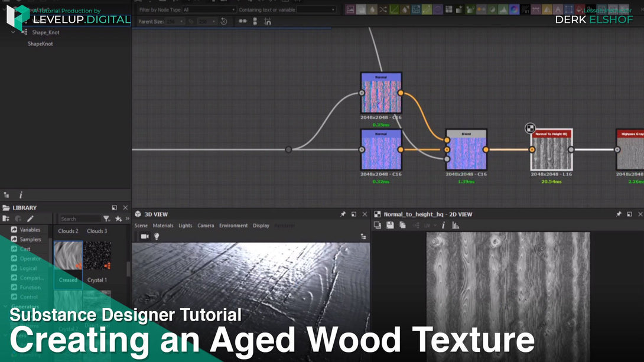Click the Blend node shuffle icon in toolbar
Viewport: 644px width, 362px height.
[x=383, y=9]
